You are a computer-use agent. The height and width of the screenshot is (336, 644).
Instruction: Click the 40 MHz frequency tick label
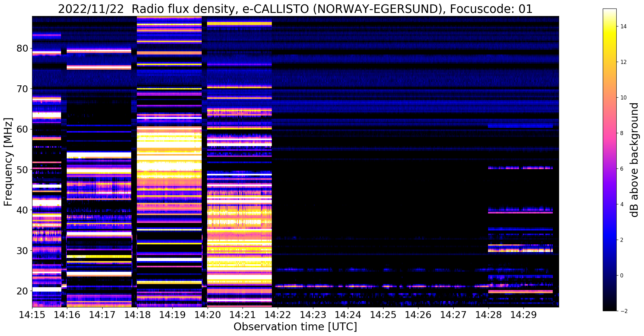22,210
